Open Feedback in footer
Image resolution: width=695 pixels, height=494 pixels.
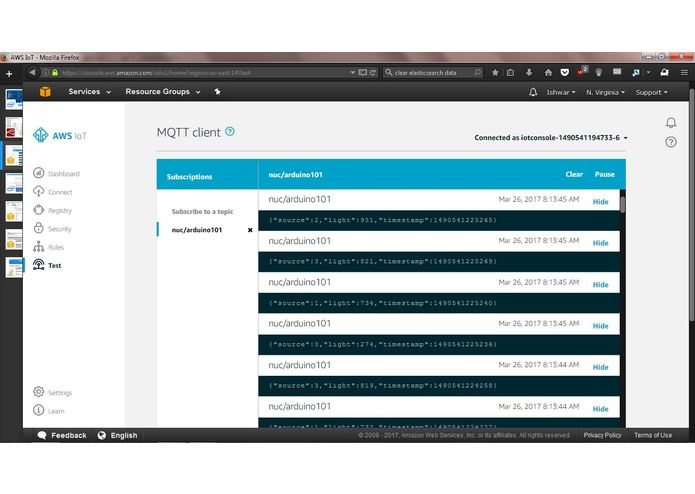point(62,435)
